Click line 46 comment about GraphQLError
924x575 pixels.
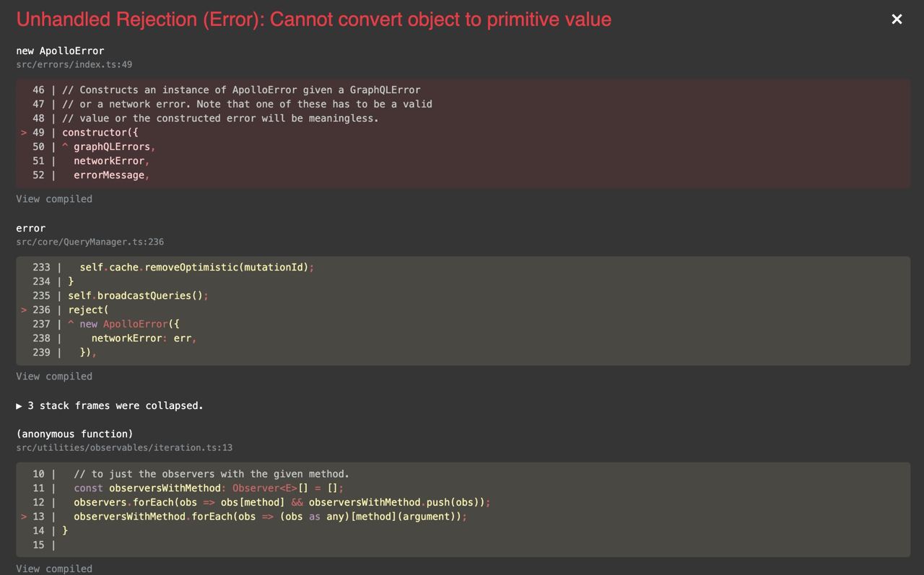pyautogui.click(x=241, y=90)
